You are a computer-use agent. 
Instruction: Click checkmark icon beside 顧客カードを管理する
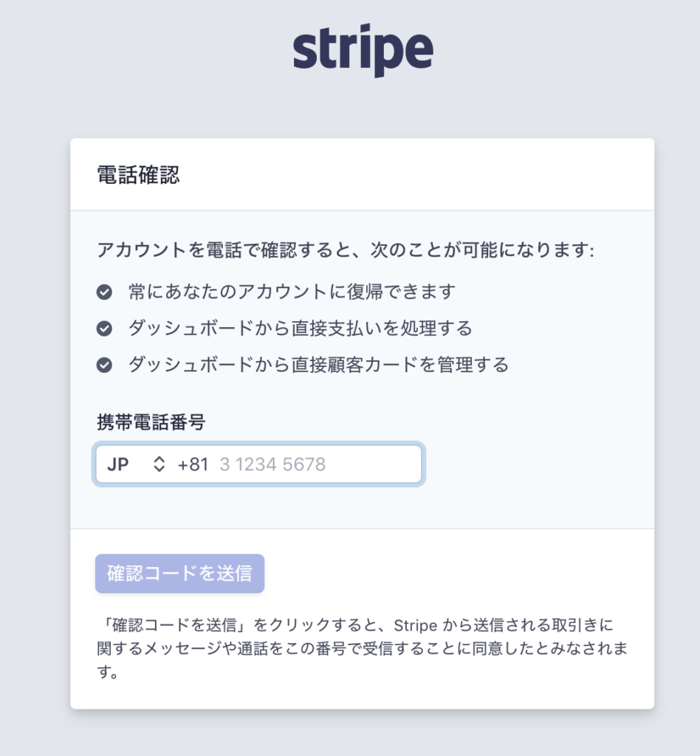tap(104, 365)
